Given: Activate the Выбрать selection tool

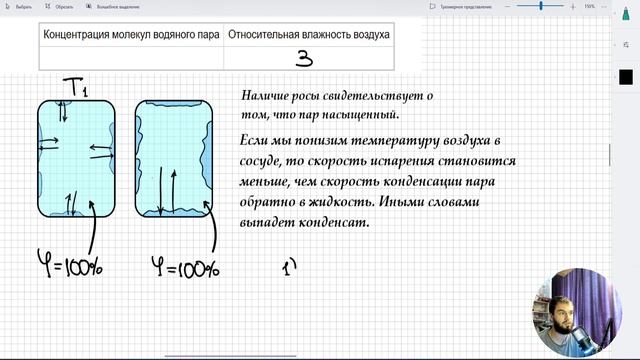Looking at the screenshot, I should (19, 7).
